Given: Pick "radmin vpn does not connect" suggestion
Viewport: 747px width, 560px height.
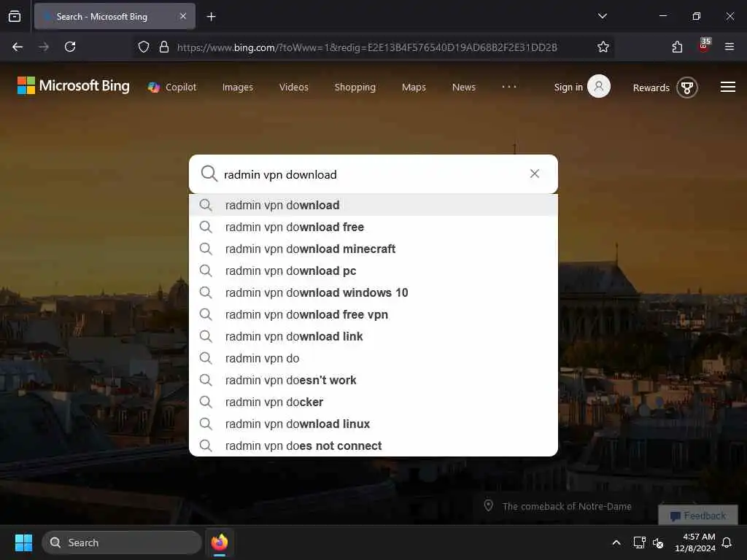Looking at the screenshot, I should [x=373, y=446].
